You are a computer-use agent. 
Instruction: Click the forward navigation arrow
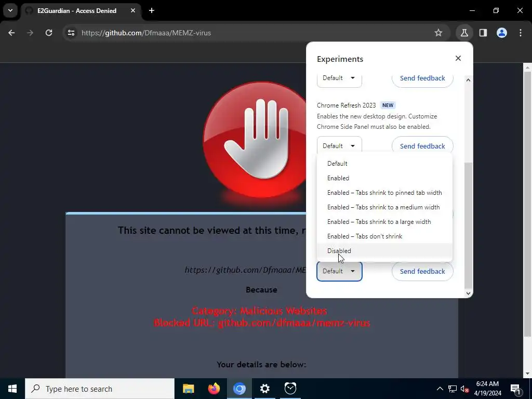tap(30, 33)
